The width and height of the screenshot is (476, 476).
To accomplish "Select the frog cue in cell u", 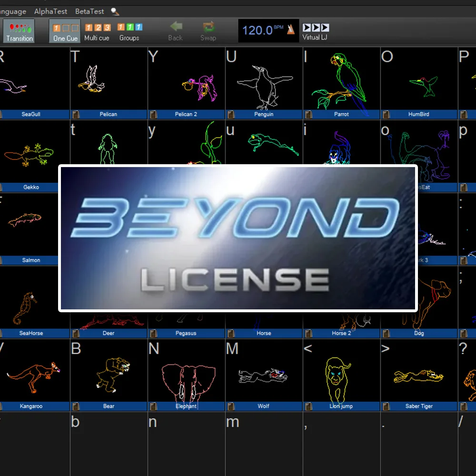I will [x=264, y=143].
